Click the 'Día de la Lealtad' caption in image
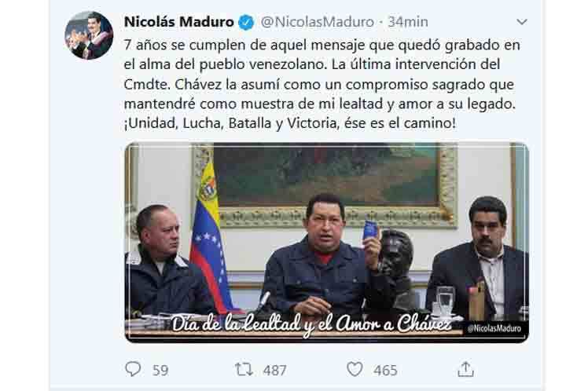The image size is (588, 391). point(311,323)
